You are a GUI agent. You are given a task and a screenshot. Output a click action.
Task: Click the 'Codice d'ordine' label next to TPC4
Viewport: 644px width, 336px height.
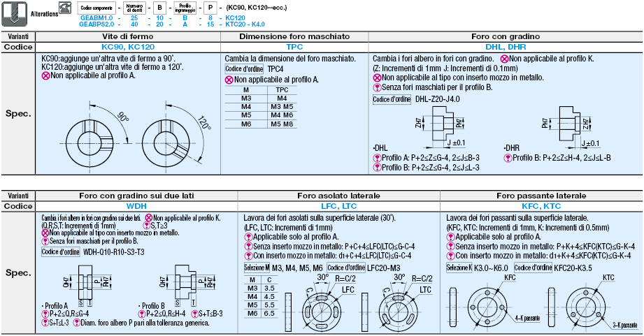click(244, 69)
